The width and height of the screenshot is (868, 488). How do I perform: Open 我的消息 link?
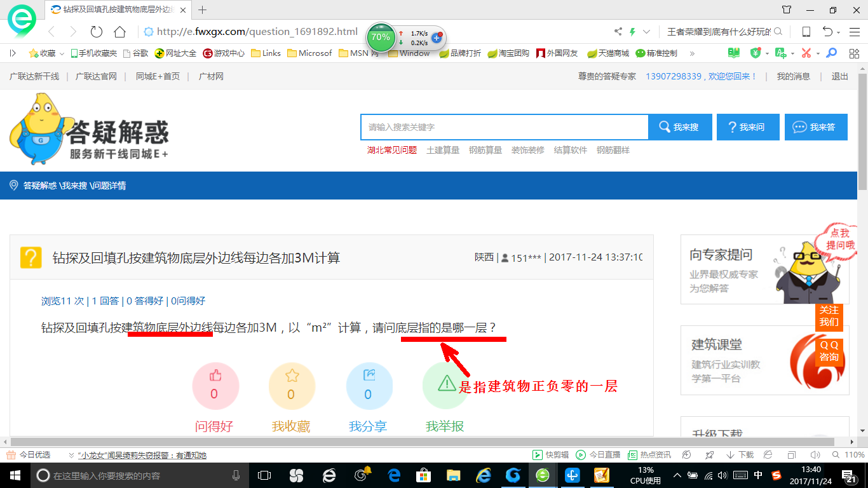tap(793, 76)
